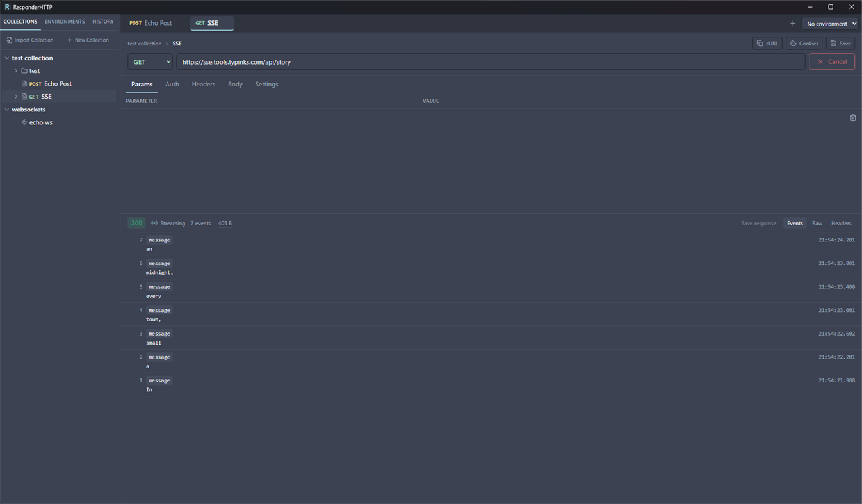Show the Raw response view

tap(817, 224)
